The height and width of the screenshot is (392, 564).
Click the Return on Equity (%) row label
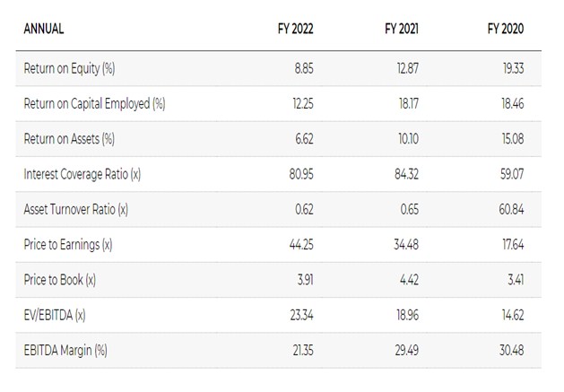point(69,69)
